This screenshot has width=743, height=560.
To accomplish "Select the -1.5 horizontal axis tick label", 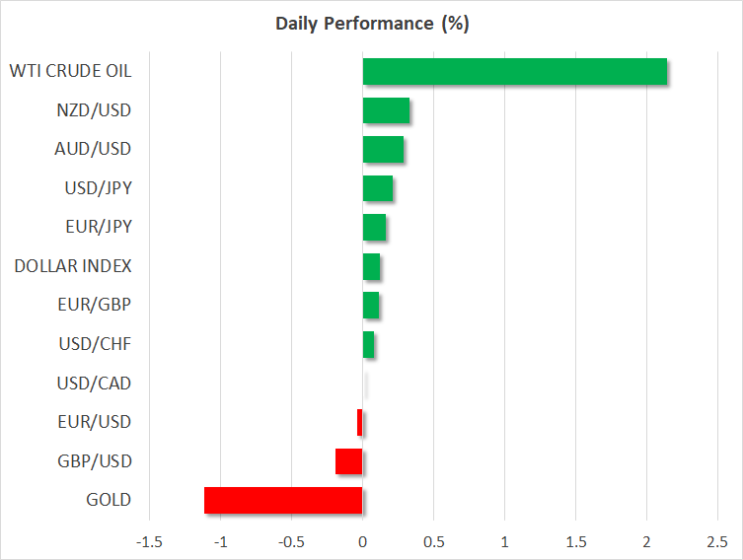I will point(149,542).
